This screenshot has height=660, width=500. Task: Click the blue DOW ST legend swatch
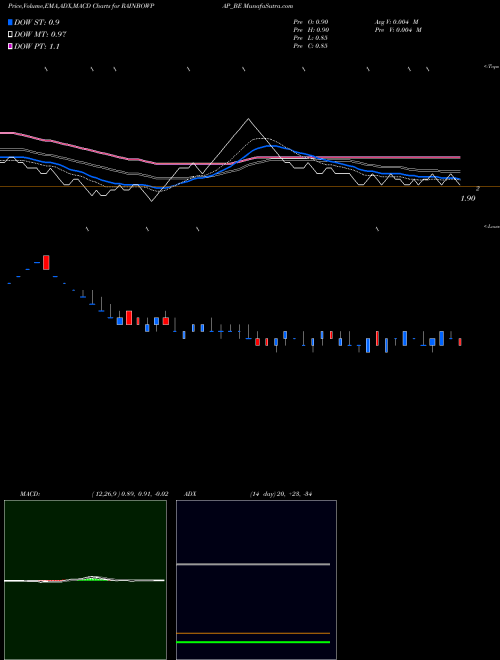coord(10,22)
